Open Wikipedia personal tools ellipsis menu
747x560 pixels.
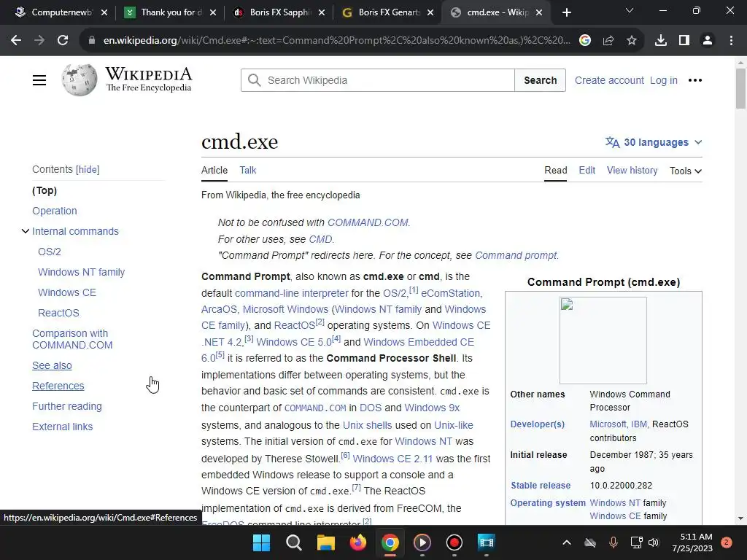[695, 80]
